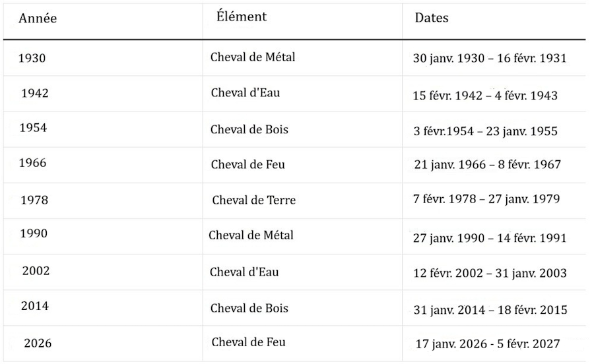Click the date range starting 27 janv. 1990
Image resolution: width=594 pixels, height=364 pixels.
point(489,238)
